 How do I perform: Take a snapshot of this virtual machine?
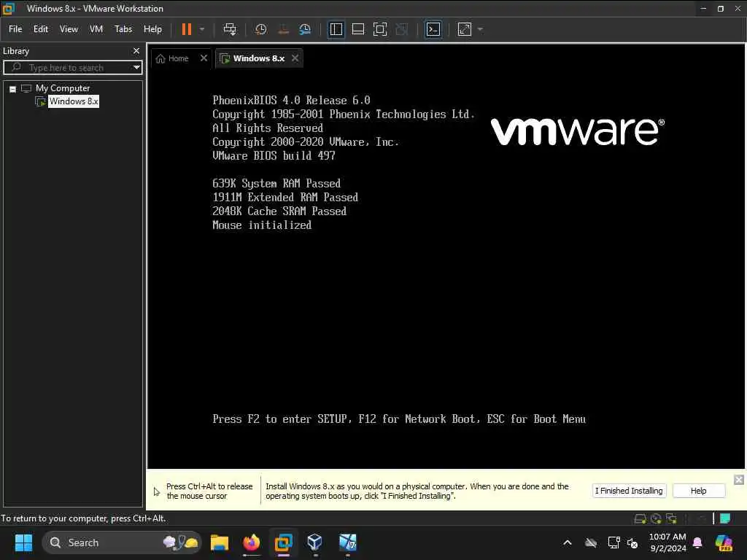260,29
